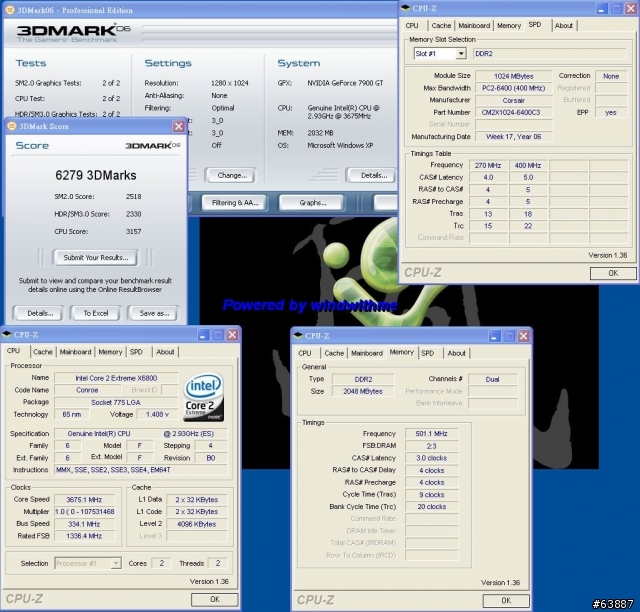
Task: Click the 3DMark06 title bar app icon
Action: 9,9
